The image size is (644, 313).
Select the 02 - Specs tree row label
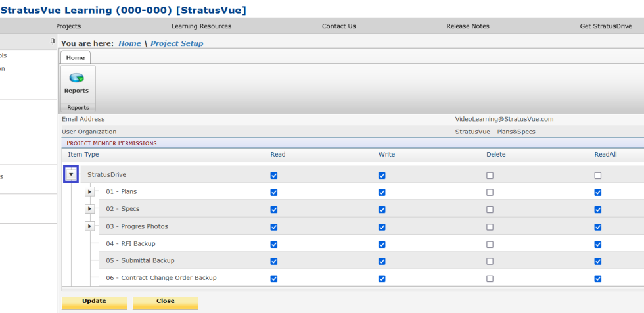pos(123,208)
